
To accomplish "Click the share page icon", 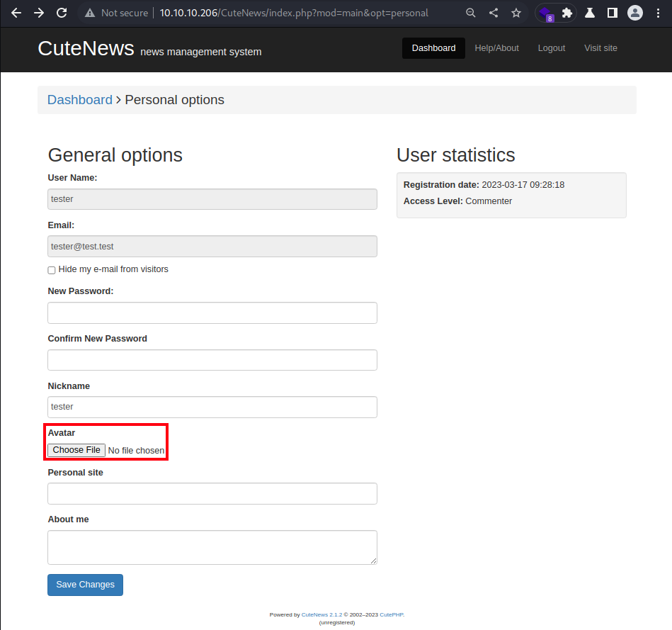I will point(494,13).
